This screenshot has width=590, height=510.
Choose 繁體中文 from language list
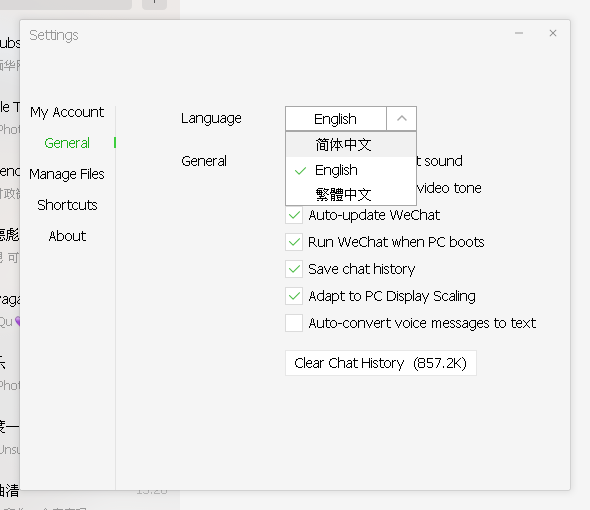[x=351, y=194]
